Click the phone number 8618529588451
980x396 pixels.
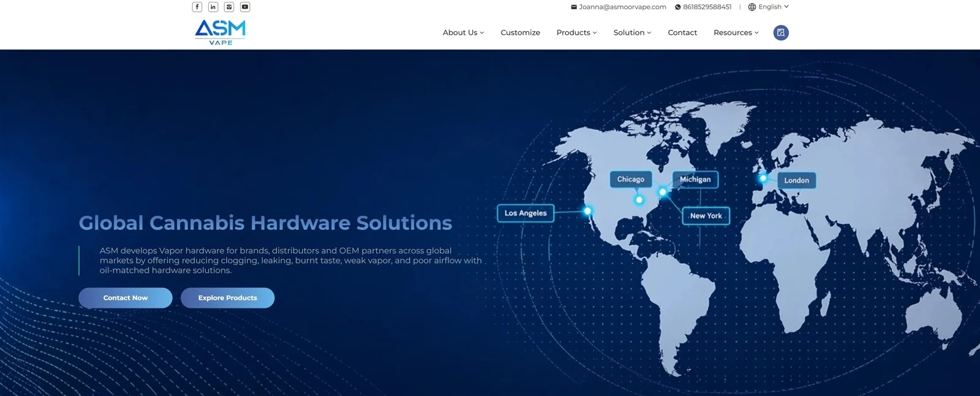(707, 7)
